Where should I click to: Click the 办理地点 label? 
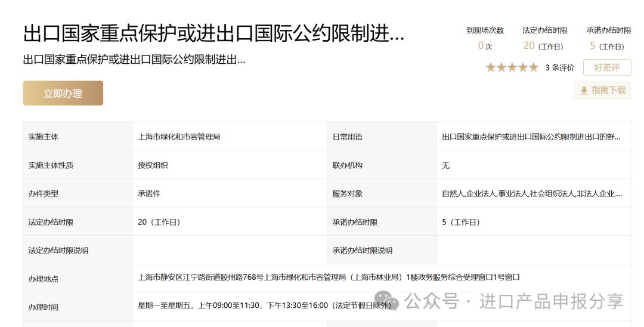click(44, 279)
